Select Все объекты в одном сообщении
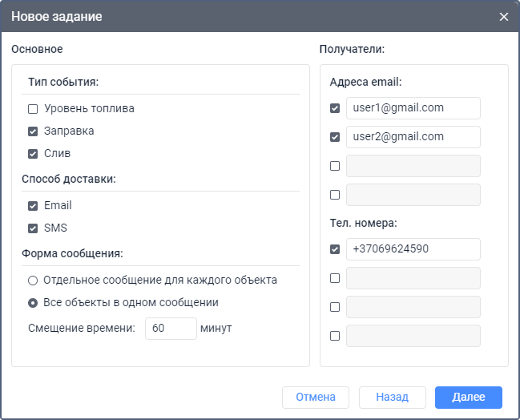 click(x=33, y=303)
